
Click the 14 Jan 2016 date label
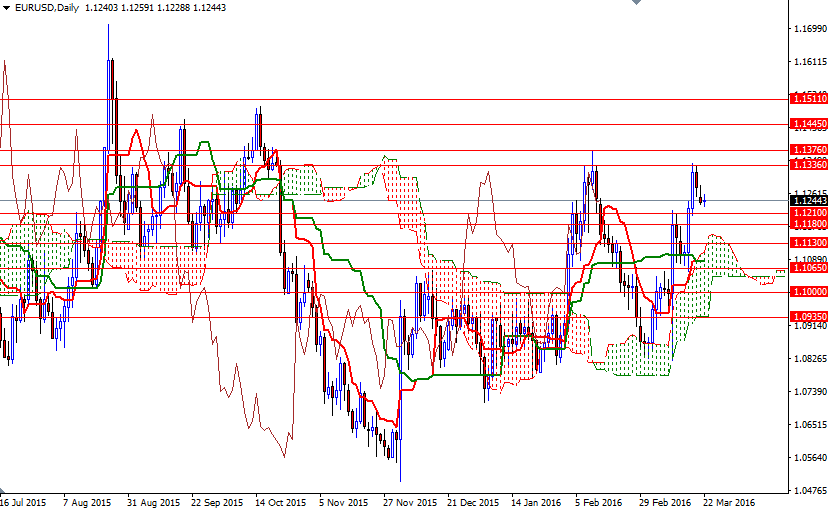pyautogui.click(x=536, y=503)
